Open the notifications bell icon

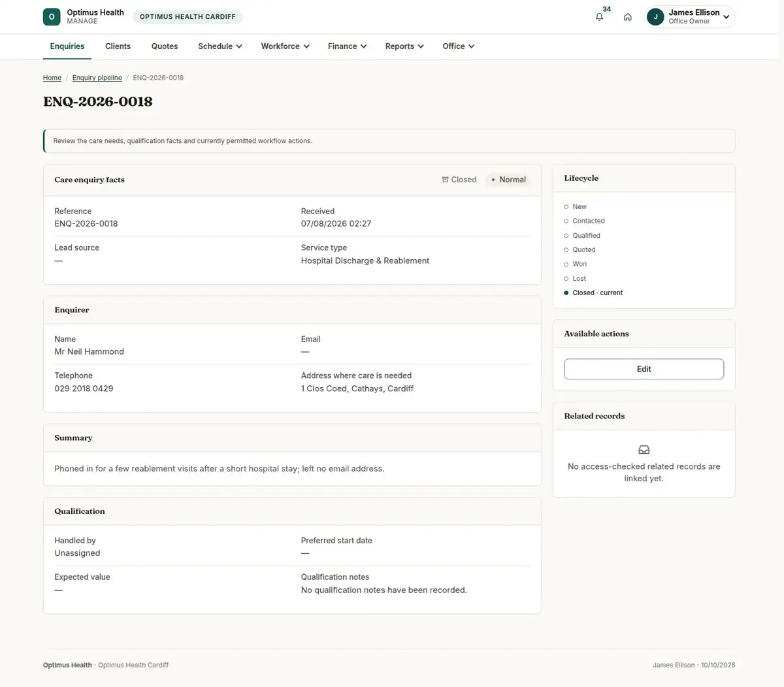tap(599, 17)
